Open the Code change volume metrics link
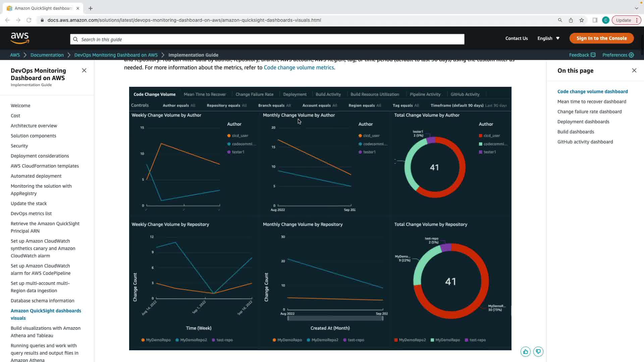 pyautogui.click(x=299, y=67)
